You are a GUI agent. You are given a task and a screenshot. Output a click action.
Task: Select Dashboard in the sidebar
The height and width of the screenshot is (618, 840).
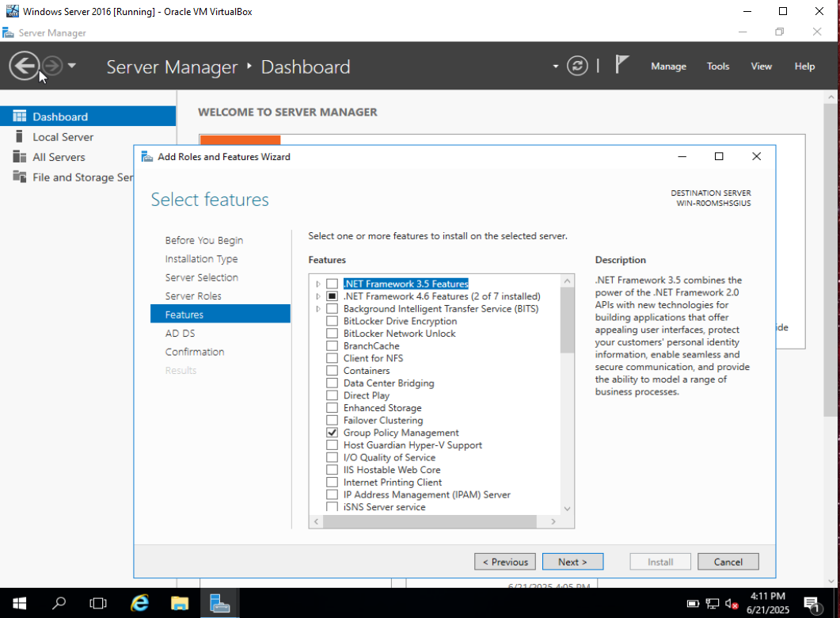pyautogui.click(x=88, y=116)
